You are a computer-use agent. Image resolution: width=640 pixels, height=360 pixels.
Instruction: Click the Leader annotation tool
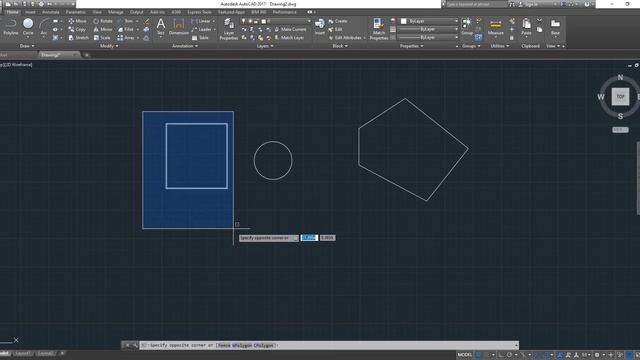coord(202,29)
